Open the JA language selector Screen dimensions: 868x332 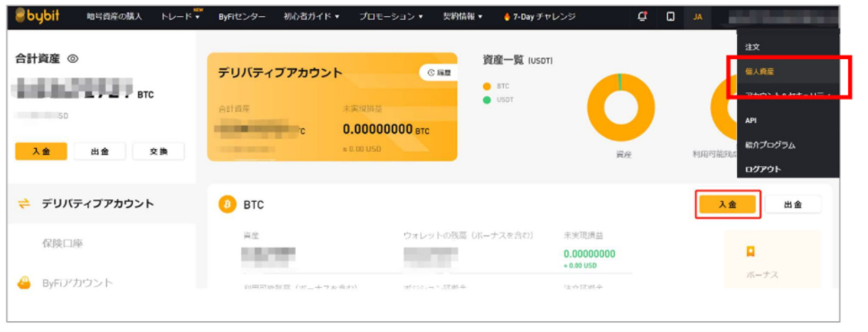(x=698, y=17)
